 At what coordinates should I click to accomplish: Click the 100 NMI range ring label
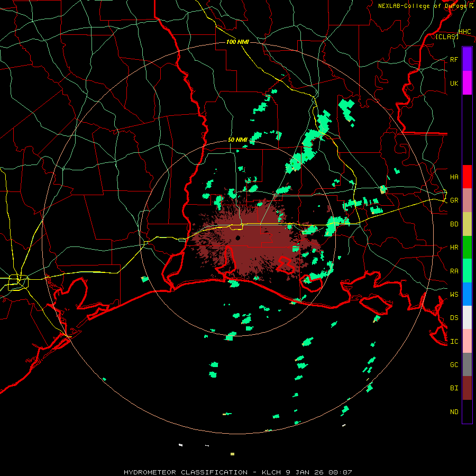(237, 42)
